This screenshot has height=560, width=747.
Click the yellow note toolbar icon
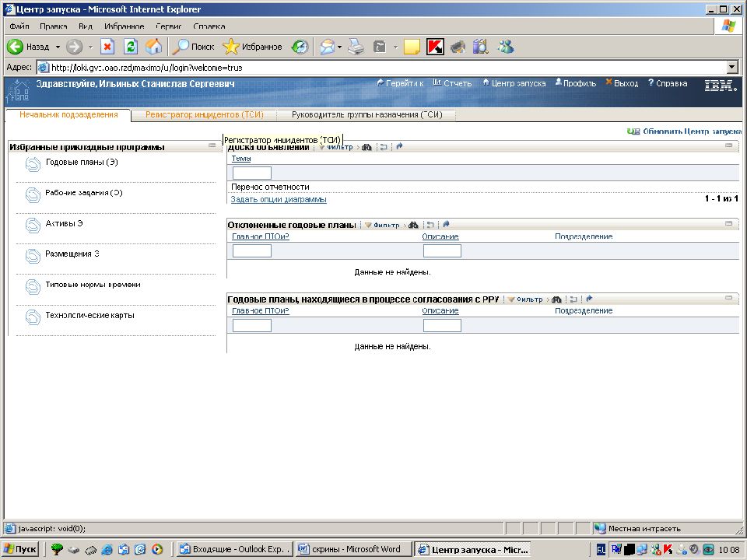(412, 47)
